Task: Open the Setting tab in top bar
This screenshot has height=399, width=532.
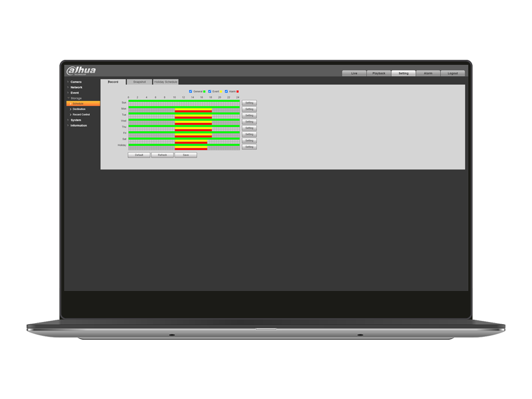Action: [x=403, y=73]
